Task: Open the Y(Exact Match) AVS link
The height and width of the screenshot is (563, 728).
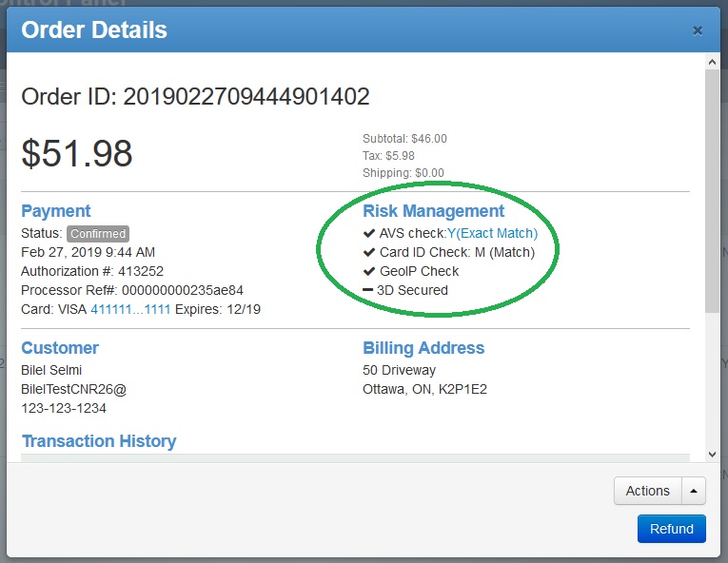Action: [492, 233]
